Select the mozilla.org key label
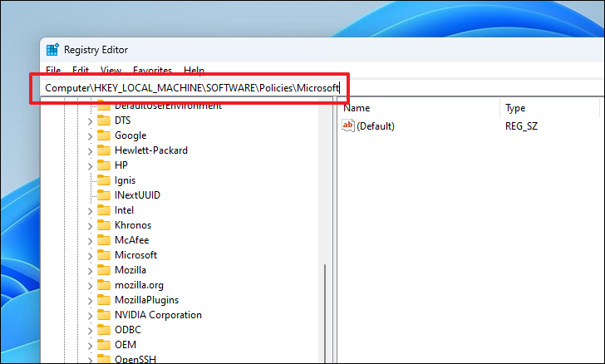 (140, 285)
